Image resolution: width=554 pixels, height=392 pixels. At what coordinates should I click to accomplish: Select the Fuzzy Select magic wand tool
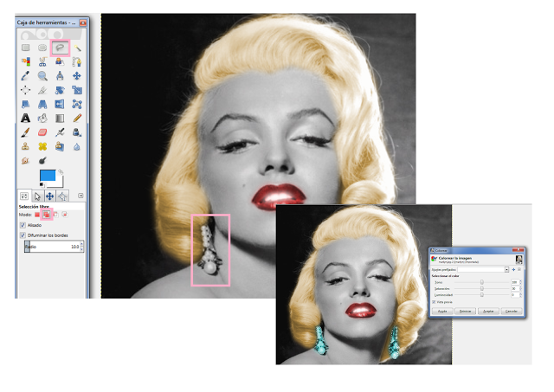[x=77, y=48]
